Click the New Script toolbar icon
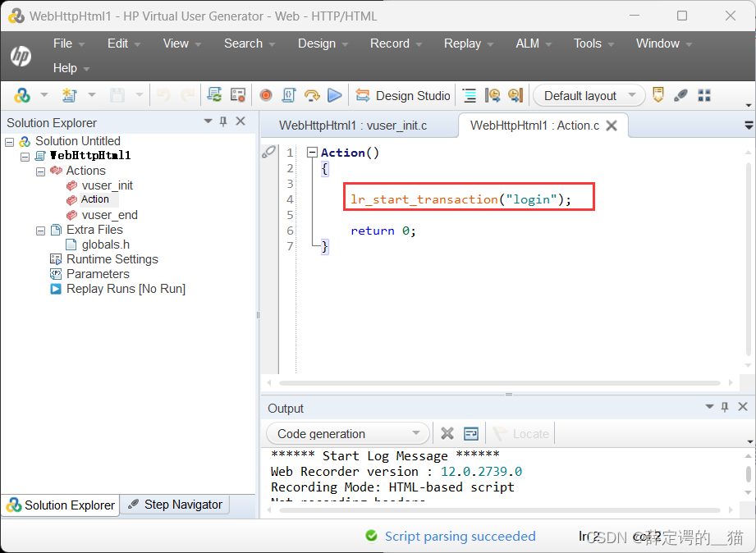The height and width of the screenshot is (553, 756). [21, 95]
